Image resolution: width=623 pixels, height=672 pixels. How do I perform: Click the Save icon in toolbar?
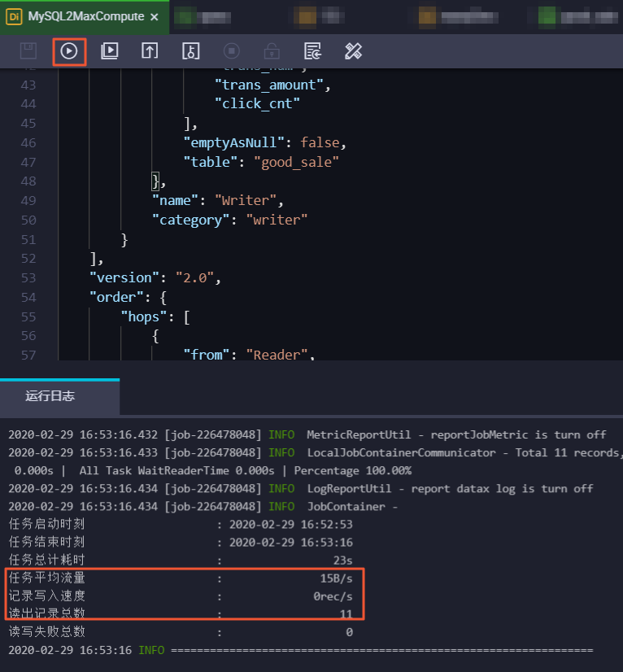(x=28, y=51)
